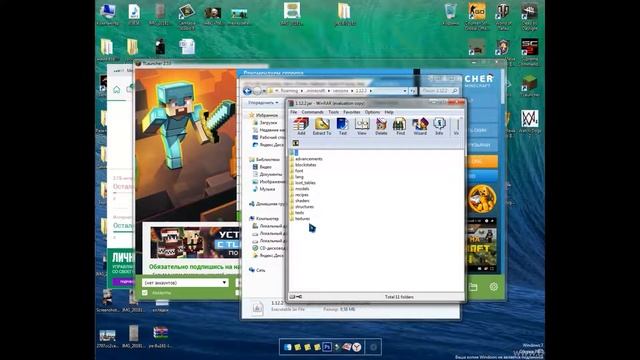Select the font folder in WinRAR
Image resolution: width=640 pixels, height=360 pixels.
(297, 171)
